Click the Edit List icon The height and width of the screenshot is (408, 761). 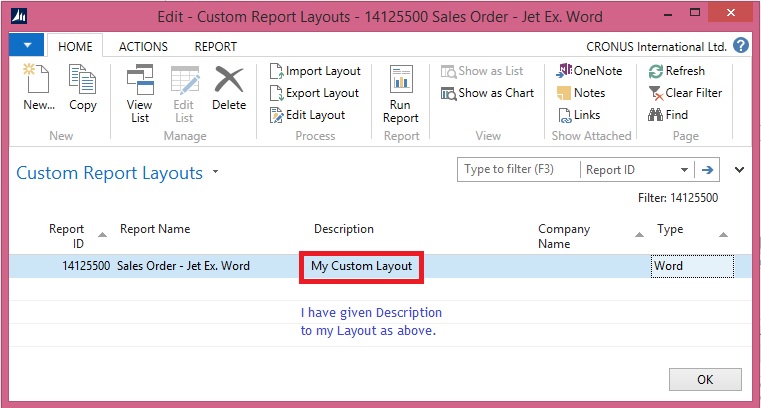(184, 94)
